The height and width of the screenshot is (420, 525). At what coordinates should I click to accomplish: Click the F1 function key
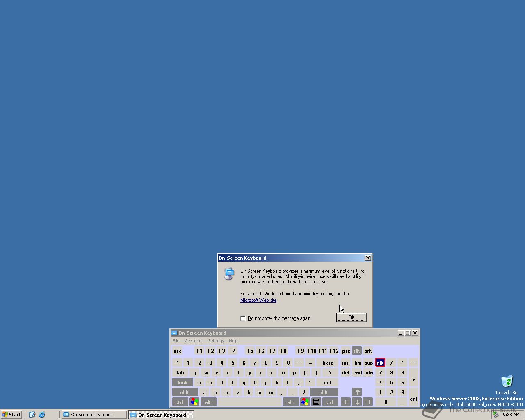tap(199, 351)
